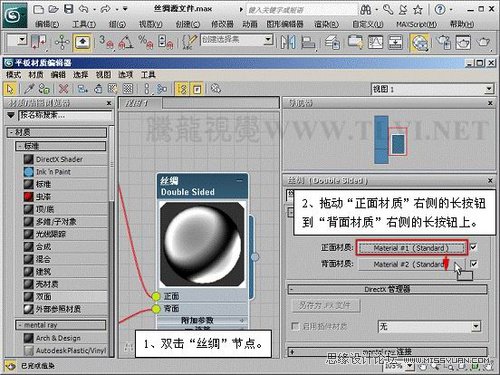Open the 选项 menu in material editor
500x375 pixels.
[125, 75]
